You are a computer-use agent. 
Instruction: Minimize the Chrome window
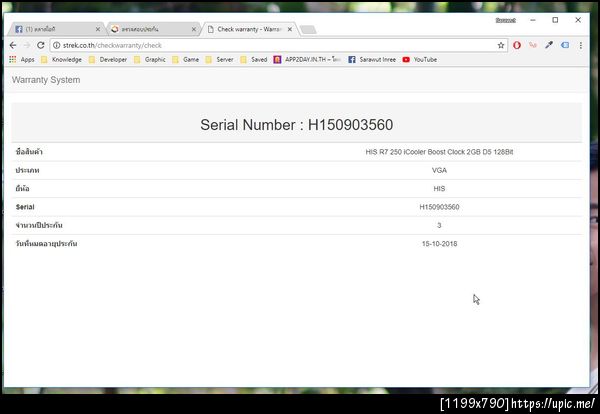coord(533,20)
